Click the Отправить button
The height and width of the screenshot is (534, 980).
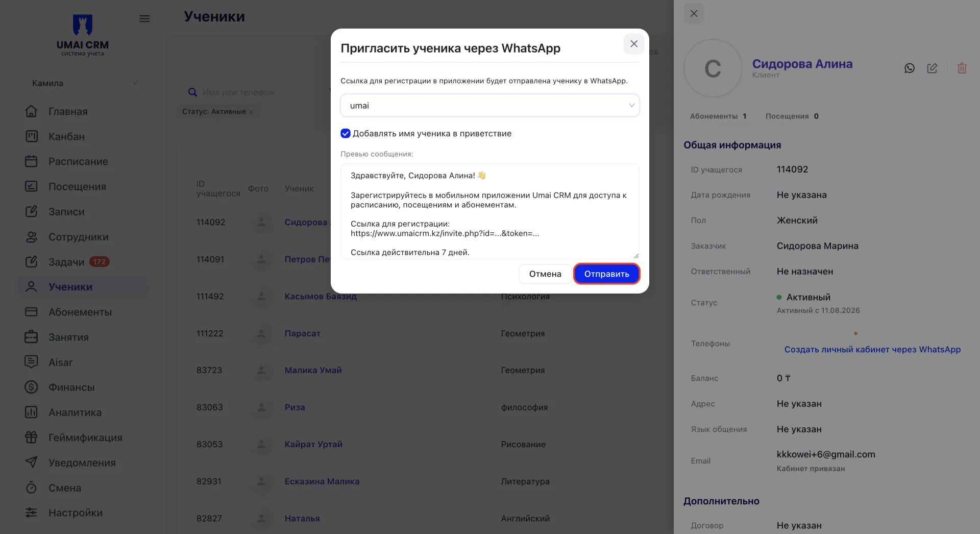(606, 274)
